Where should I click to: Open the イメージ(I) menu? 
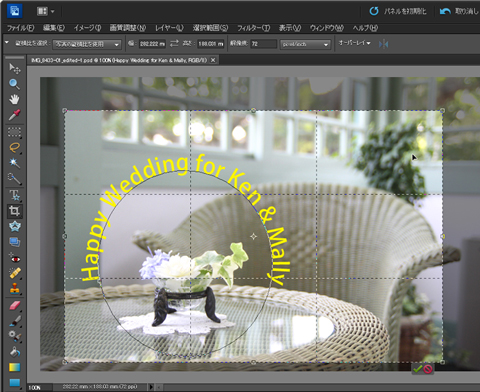tap(87, 28)
